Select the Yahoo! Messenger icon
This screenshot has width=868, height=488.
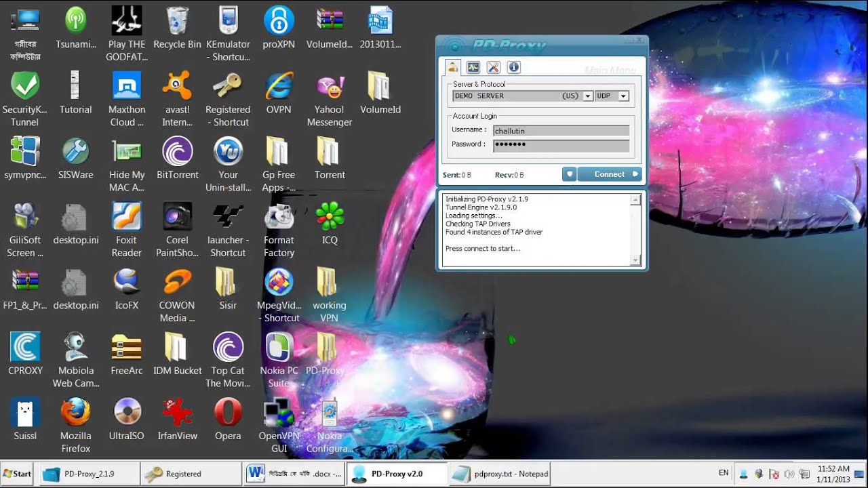point(330,98)
